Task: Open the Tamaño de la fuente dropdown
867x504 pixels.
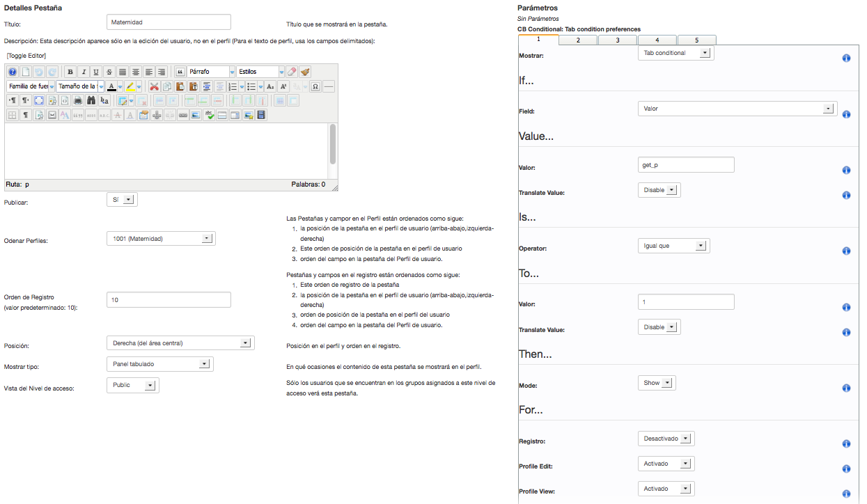Action: coord(80,87)
